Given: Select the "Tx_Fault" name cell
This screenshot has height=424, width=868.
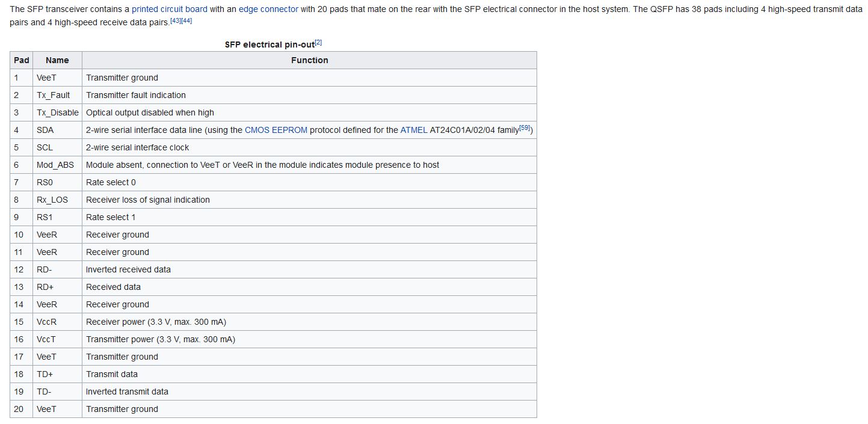Looking at the screenshot, I should pyautogui.click(x=53, y=95).
